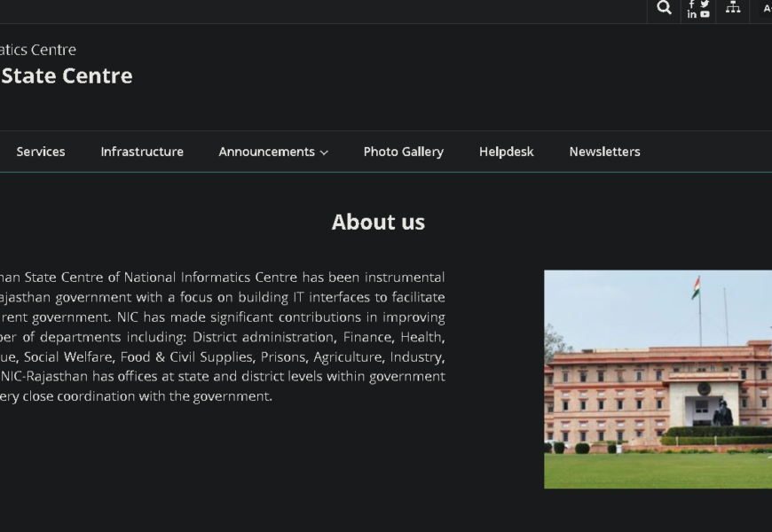Click the State Centre site title
Screen dimensions: 772x532
pyautogui.click(x=67, y=76)
